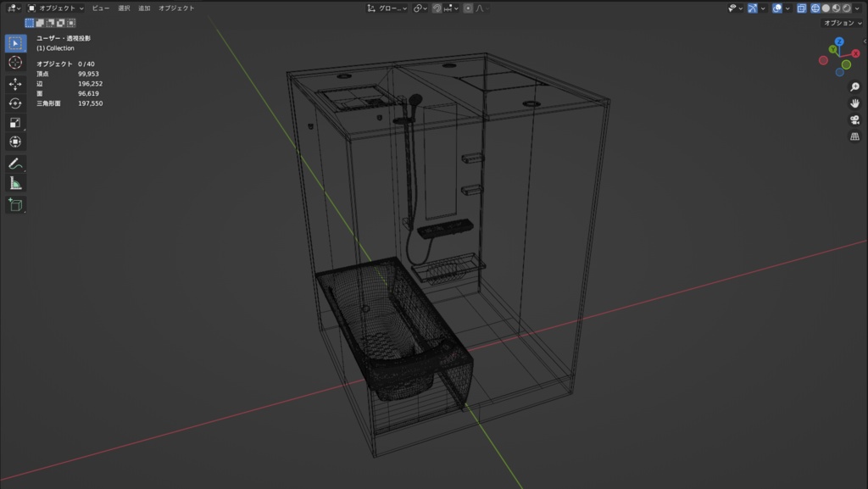Click the 三角形面 197,550 statistic

[x=70, y=103]
